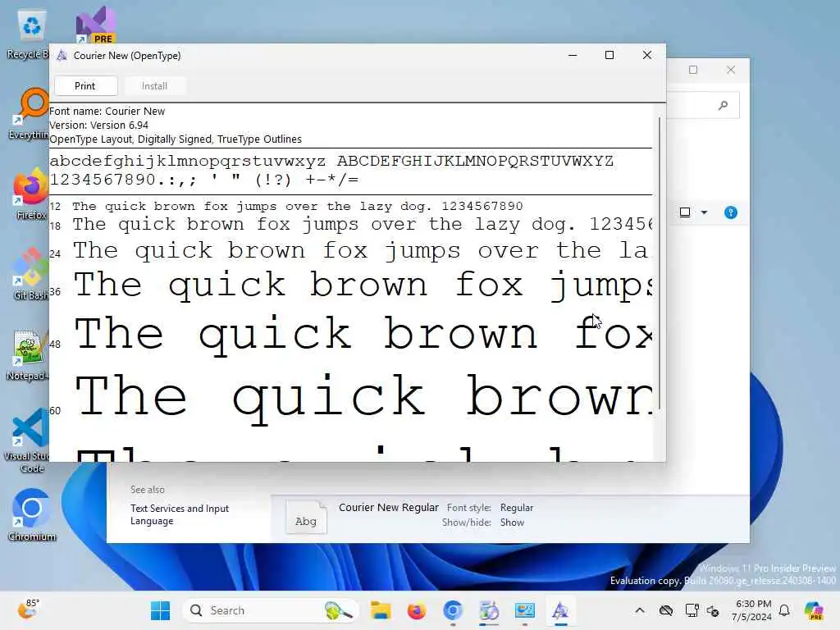Open the Chromium desktop shortcut
Screen dimensions: 840x630
32,514
